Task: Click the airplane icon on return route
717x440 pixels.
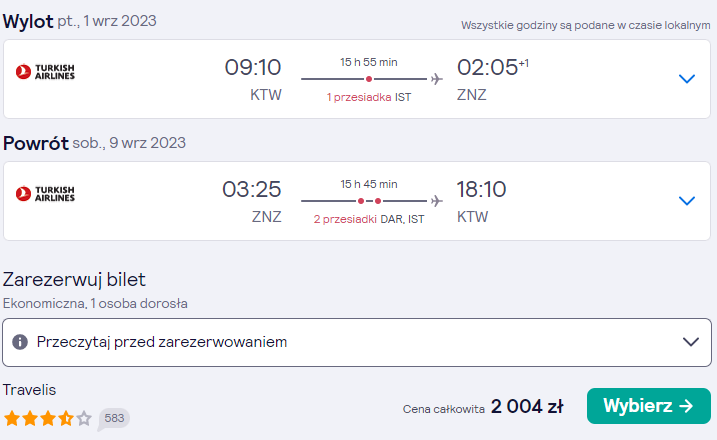Action: coord(437,201)
